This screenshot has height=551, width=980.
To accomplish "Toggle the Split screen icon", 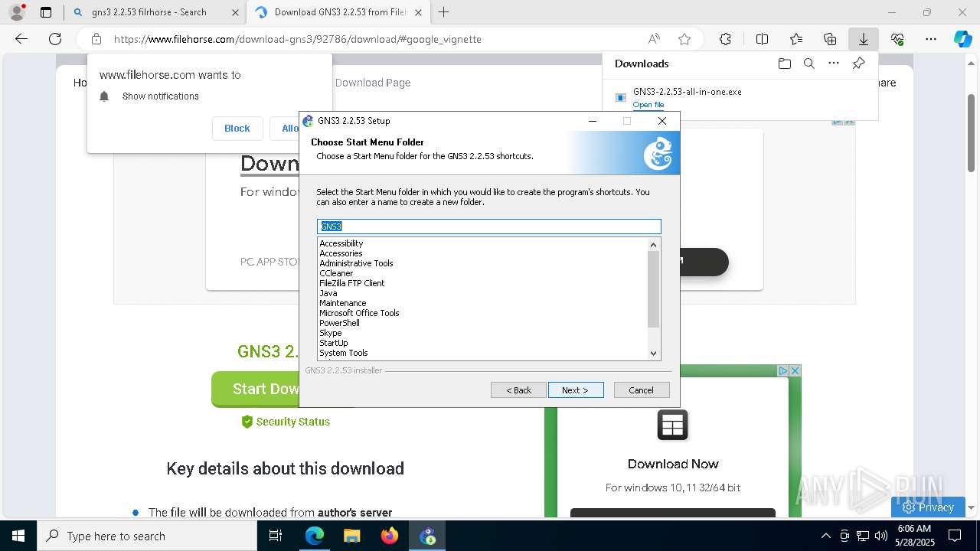I will (762, 39).
